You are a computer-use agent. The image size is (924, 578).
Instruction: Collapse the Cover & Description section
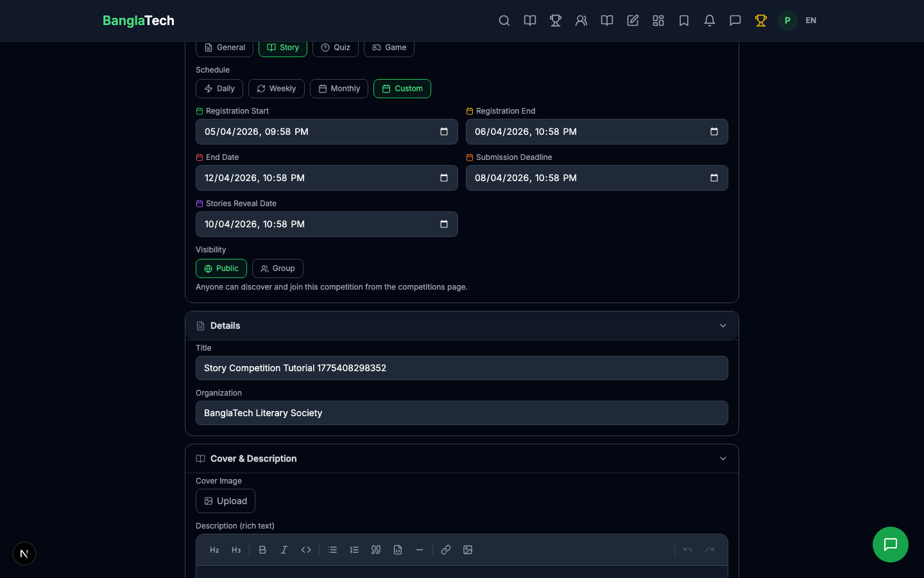tap(723, 459)
